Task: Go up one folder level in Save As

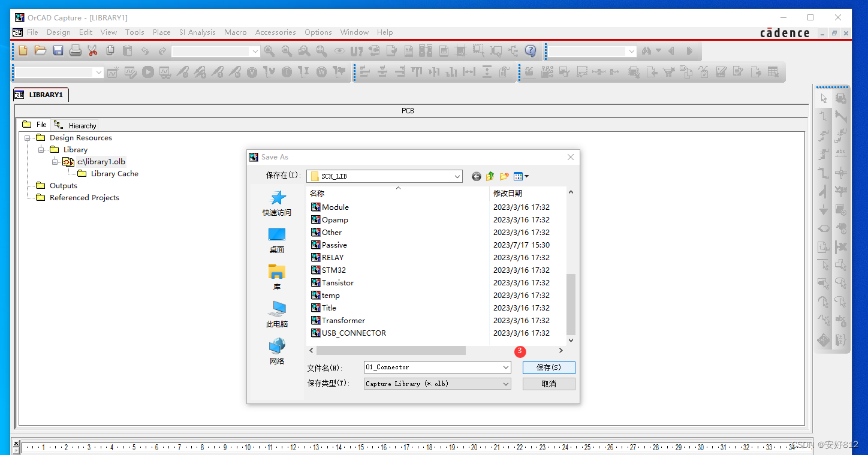Action: (x=490, y=176)
